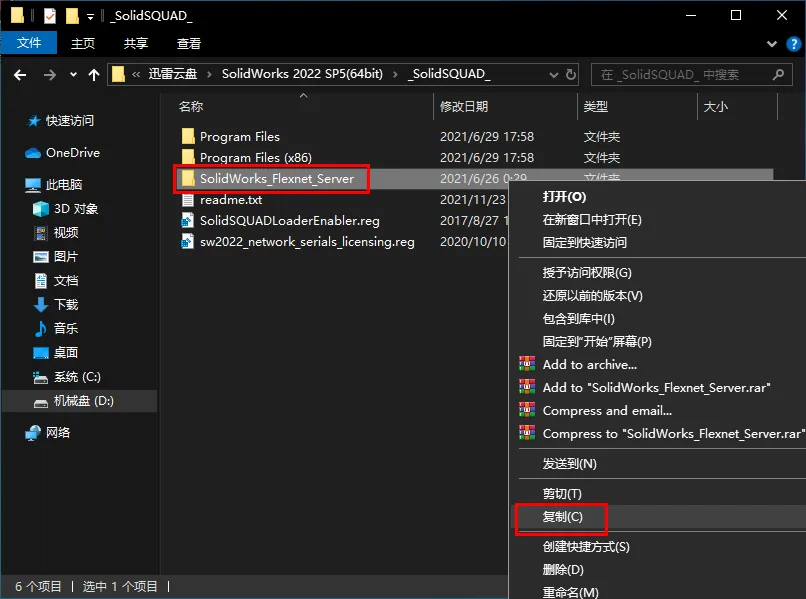Select the Program Files folder icon

[188, 136]
